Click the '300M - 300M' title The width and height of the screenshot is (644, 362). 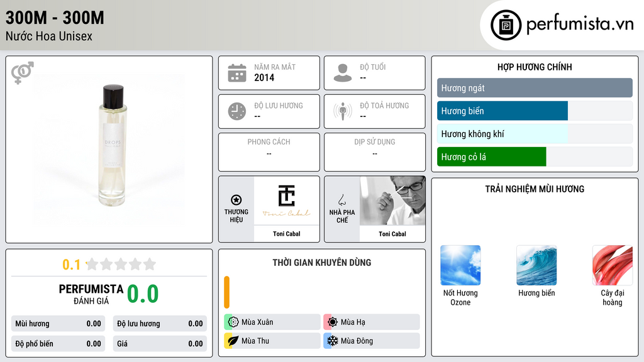55,18
